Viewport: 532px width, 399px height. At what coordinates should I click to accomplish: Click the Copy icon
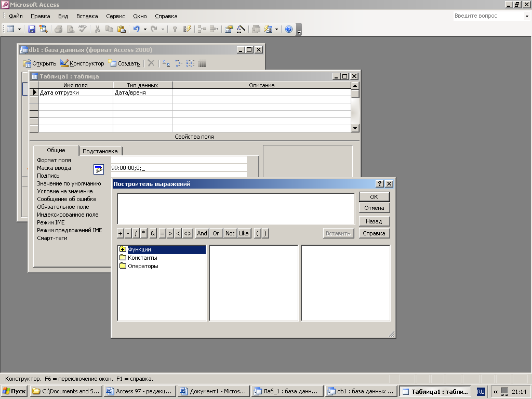point(109,29)
